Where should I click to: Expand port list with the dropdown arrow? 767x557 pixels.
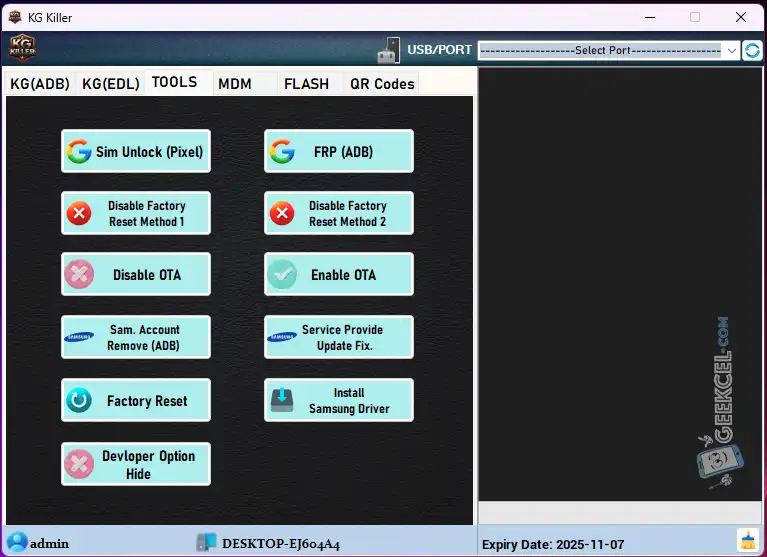point(731,50)
